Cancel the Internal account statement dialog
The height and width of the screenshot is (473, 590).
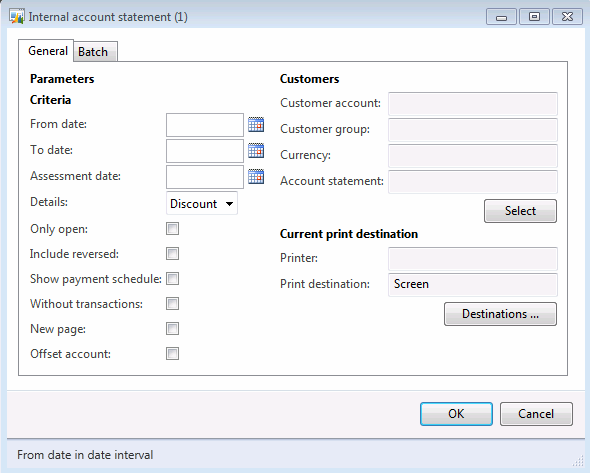coord(536,414)
